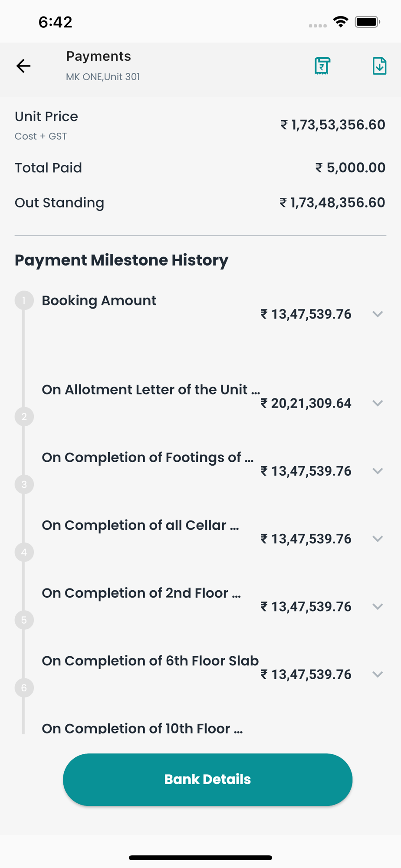The width and height of the screenshot is (401, 868).
Task: Expand the 2nd Floor milestone chevron
Action: 378,606
